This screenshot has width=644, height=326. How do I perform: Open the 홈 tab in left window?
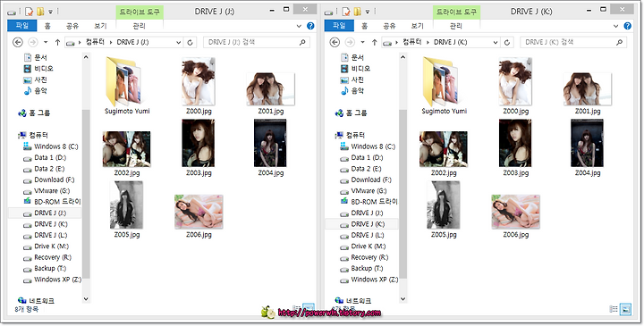[47, 26]
